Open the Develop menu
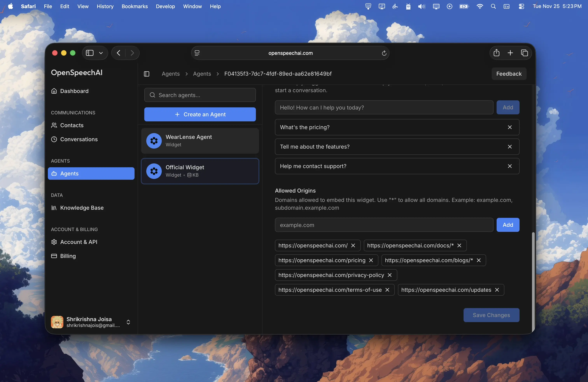The image size is (588, 382). point(165,6)
